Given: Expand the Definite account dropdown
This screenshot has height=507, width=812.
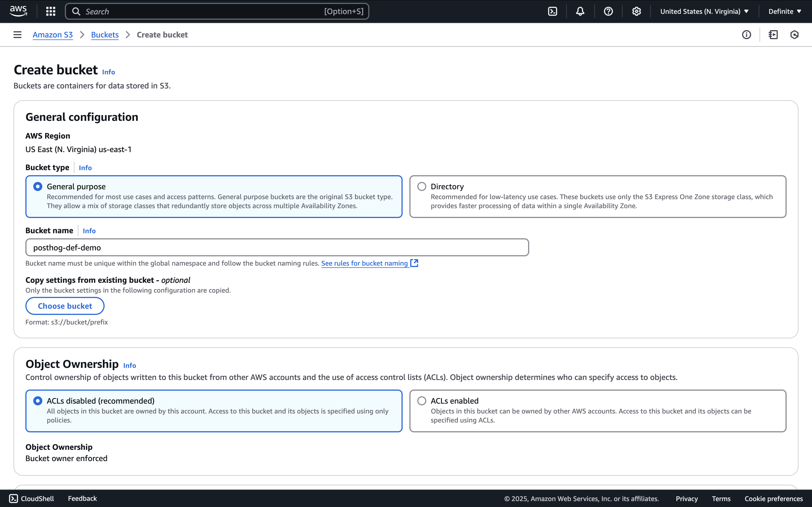Looking at the screenshot, I should click(784, 11).
